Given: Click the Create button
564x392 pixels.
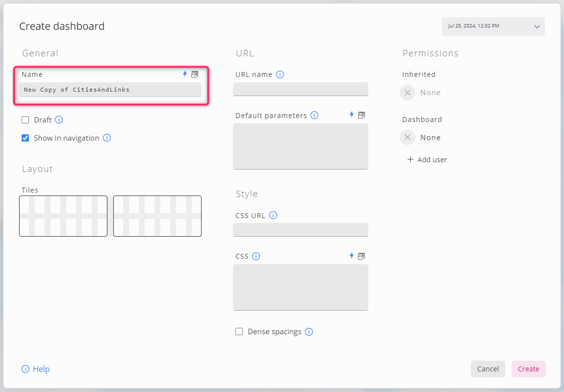Looking at the screenshot, I should point(528,369).
